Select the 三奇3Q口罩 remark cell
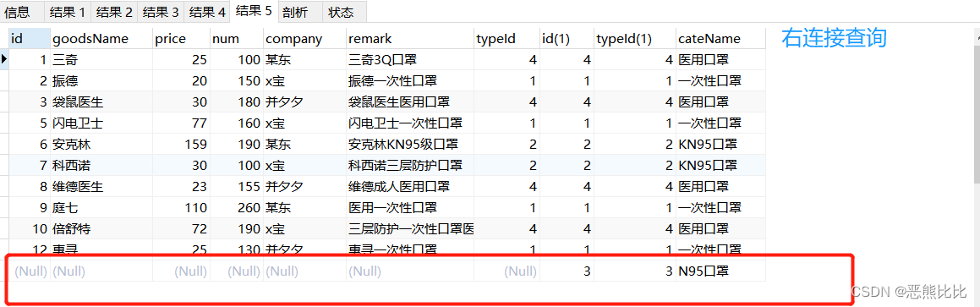The height and width of the screenshot is (307, 980). click(410, 60)
